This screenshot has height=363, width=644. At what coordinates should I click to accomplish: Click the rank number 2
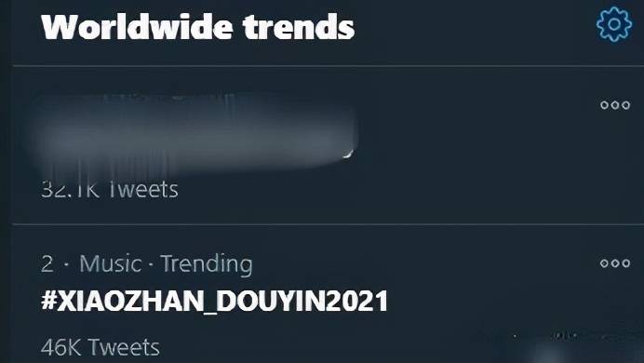[47, 263]
